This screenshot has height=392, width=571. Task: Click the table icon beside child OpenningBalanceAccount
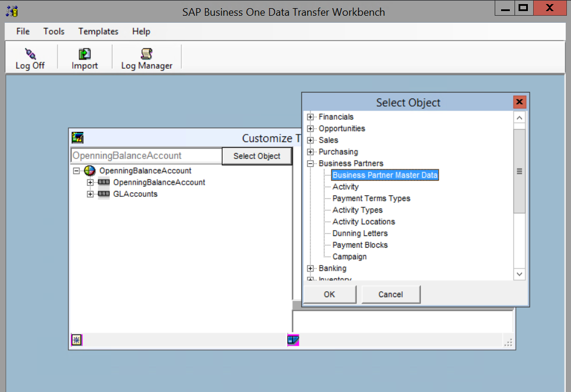click(104, 182)
